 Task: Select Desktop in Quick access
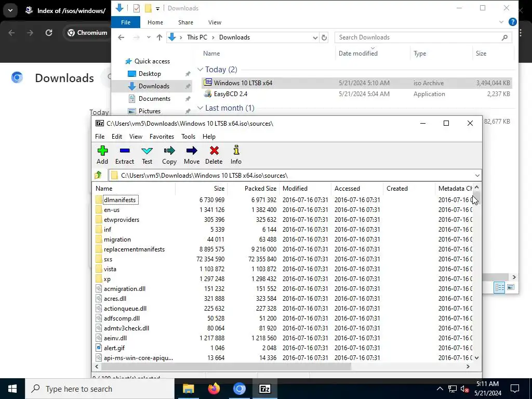150,74
